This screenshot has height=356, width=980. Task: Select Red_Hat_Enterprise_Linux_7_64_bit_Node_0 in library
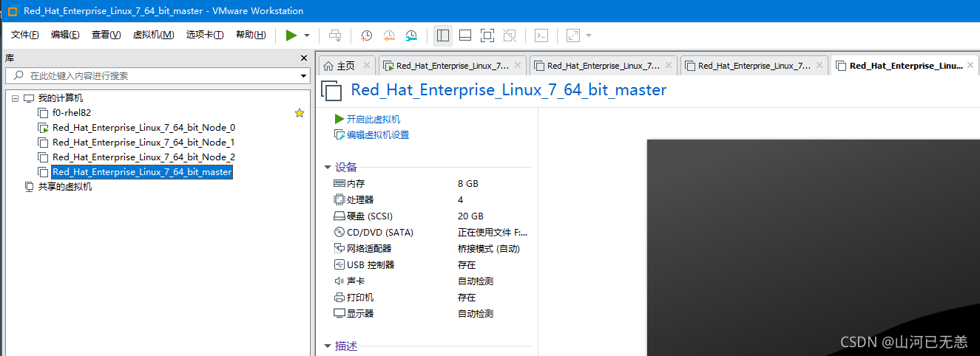click(x=143, y=128)
